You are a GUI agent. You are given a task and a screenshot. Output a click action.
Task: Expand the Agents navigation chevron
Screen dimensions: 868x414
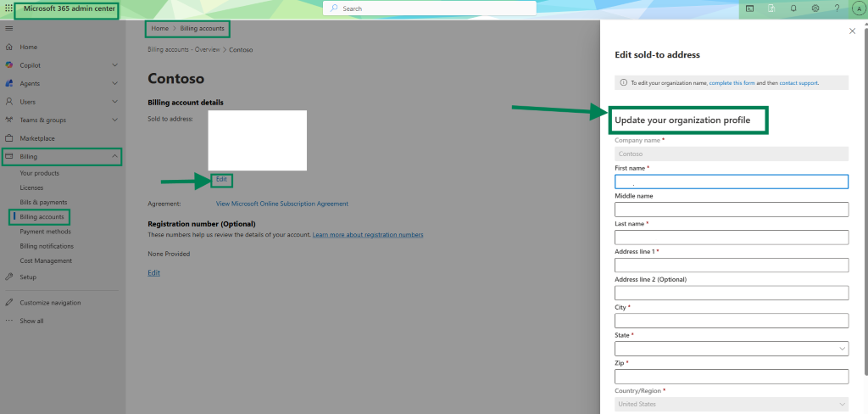pos(114,84)
